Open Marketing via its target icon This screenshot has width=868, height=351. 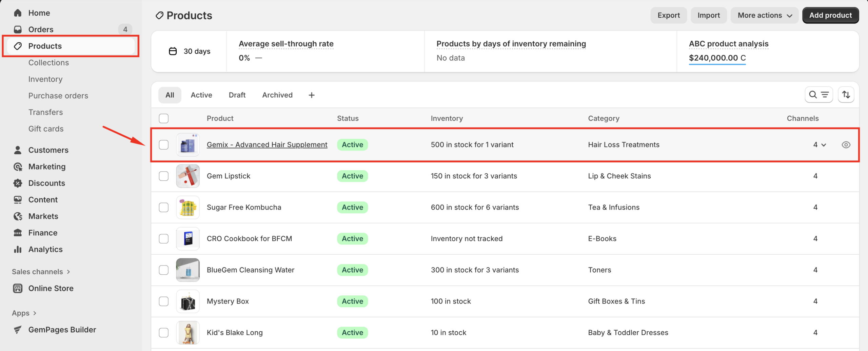coord(18,167)
